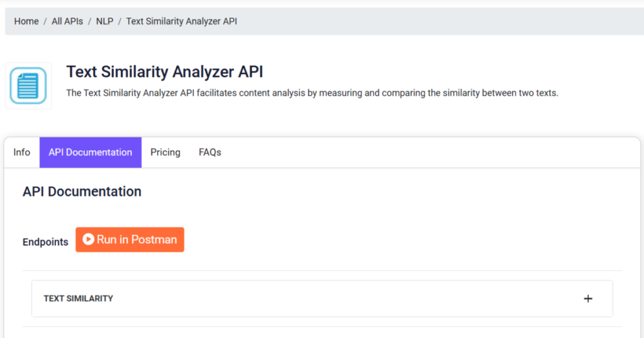
Task: Go to Home in the breadcrumb
Action: 26,21
